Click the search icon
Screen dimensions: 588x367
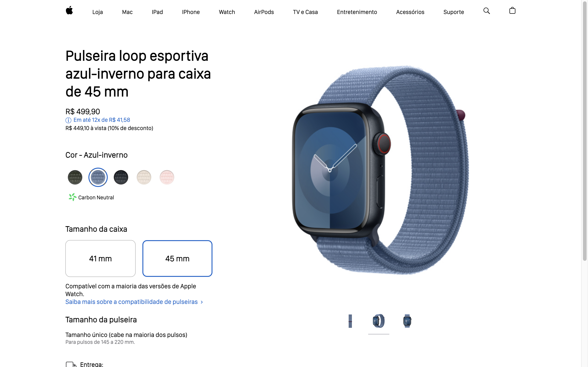487,11
